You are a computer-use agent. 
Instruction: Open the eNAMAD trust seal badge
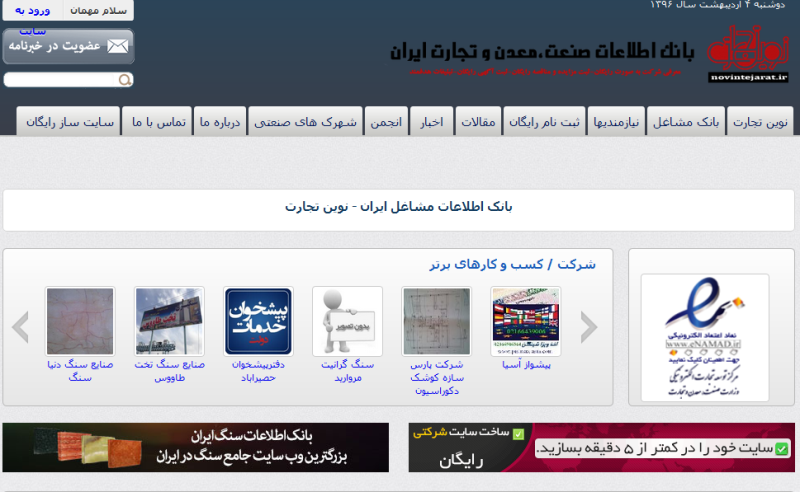tap(705, 337)
